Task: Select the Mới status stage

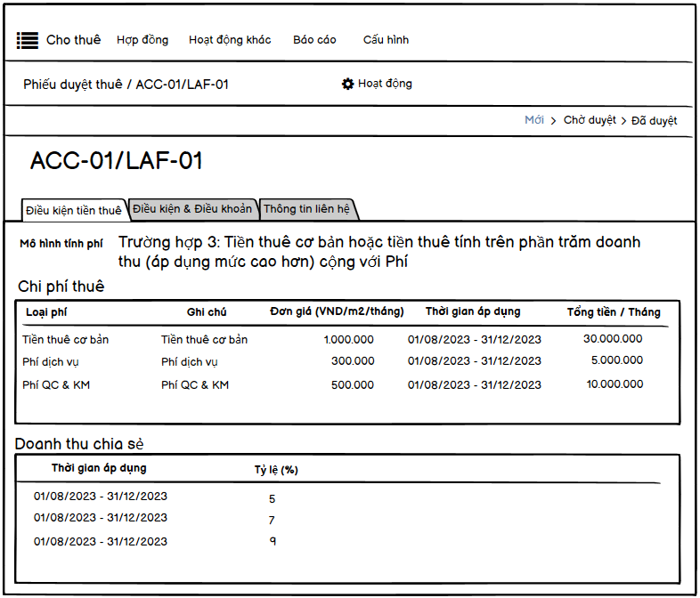Action: point(534,120)
